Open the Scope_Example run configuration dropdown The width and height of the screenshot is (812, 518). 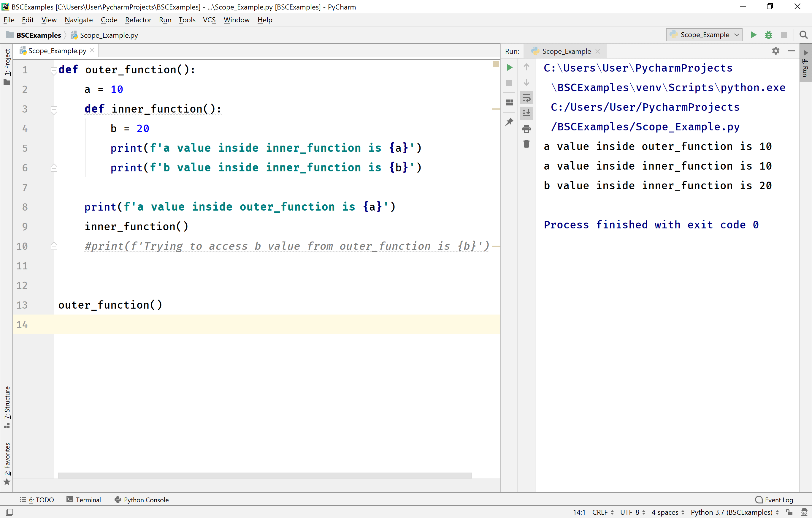[704, 35]
